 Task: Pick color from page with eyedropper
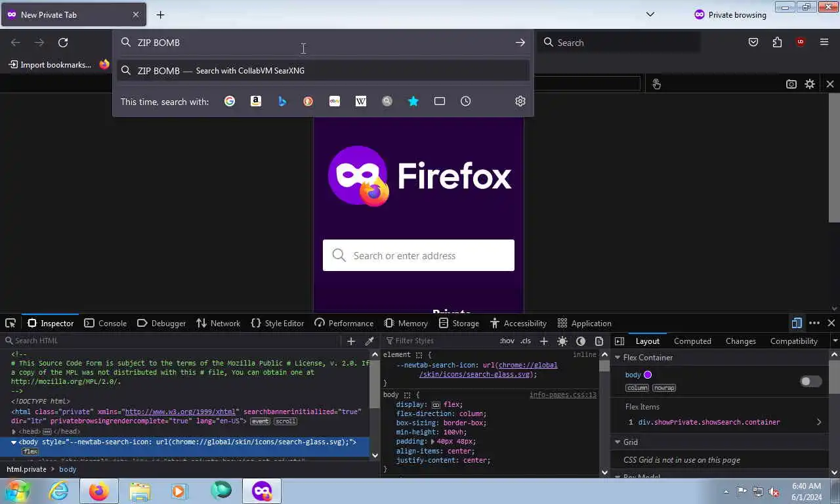369,341
